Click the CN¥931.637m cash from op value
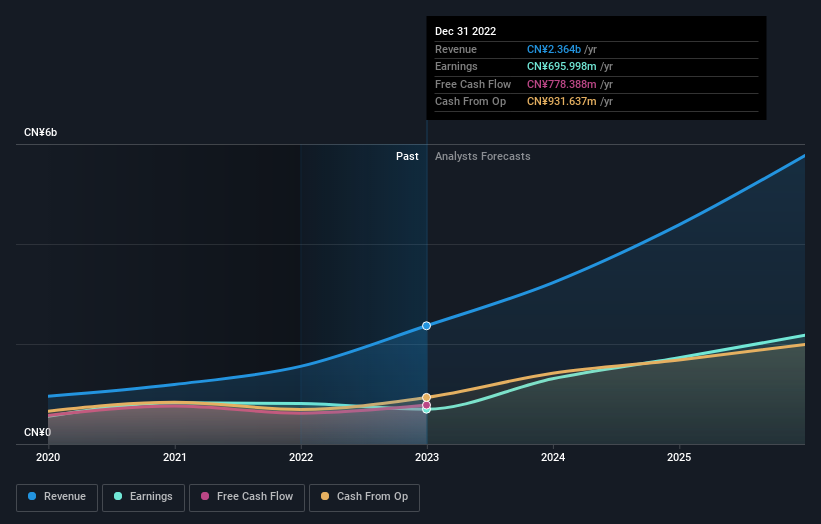This screenshot has height=524, width=821. pyautogui.click(x=561, y=102)
